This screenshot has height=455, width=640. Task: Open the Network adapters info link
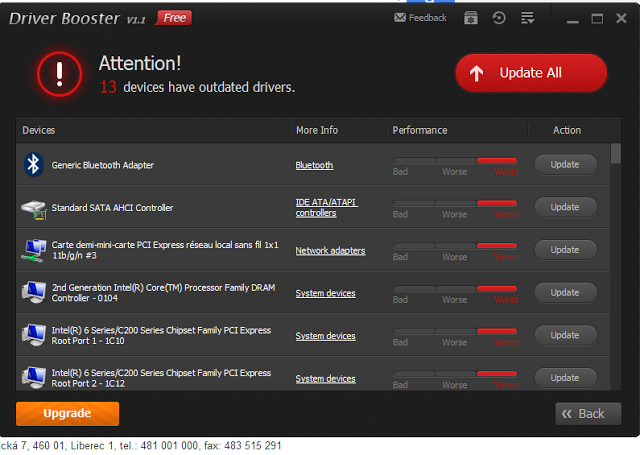[x=330, y=251]
